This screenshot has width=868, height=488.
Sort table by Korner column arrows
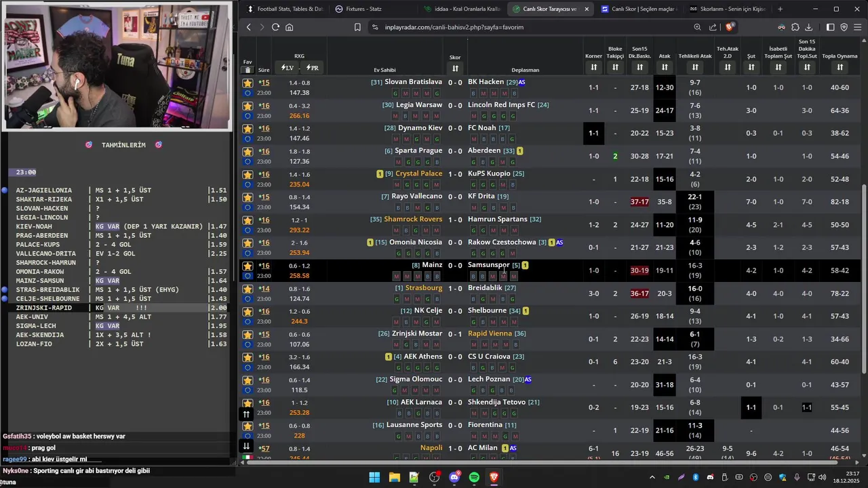[x=593, y=67]
